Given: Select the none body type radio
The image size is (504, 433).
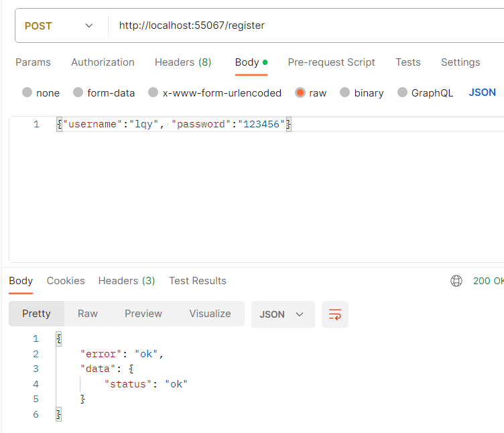Looking at the screenshot, I should tap(27, 92).
